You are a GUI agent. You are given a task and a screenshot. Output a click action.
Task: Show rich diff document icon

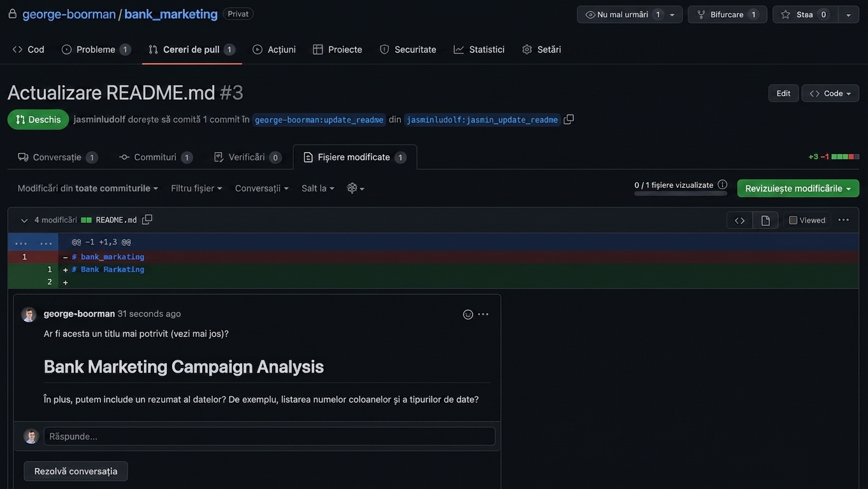765,220
